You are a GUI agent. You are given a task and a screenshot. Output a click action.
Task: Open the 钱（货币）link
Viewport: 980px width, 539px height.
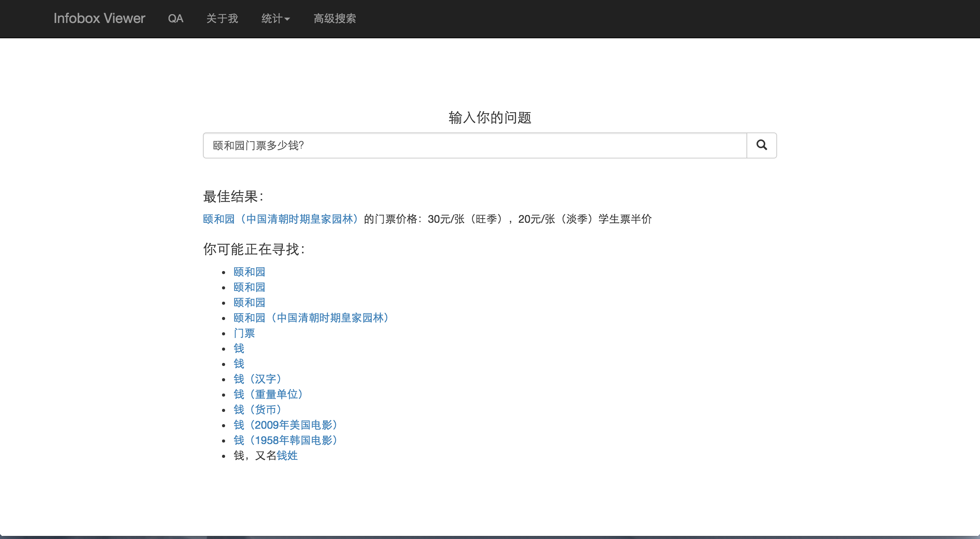click(x=258, y=410)
